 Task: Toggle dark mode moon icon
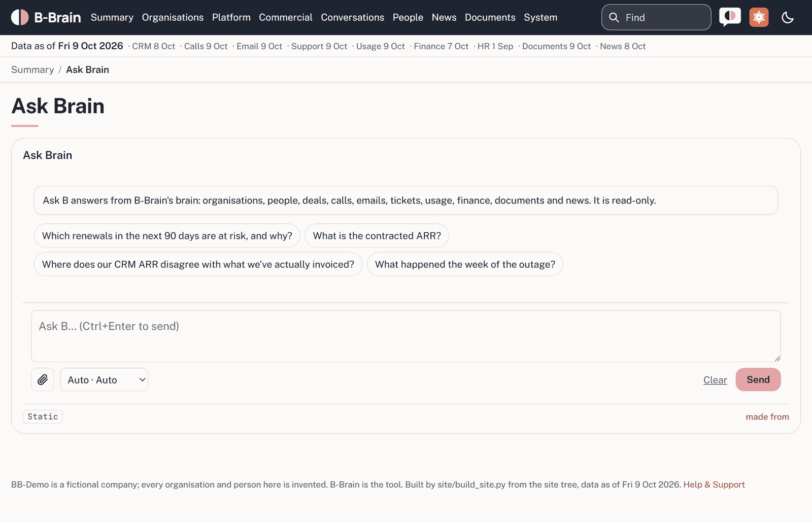pos(788,17)
